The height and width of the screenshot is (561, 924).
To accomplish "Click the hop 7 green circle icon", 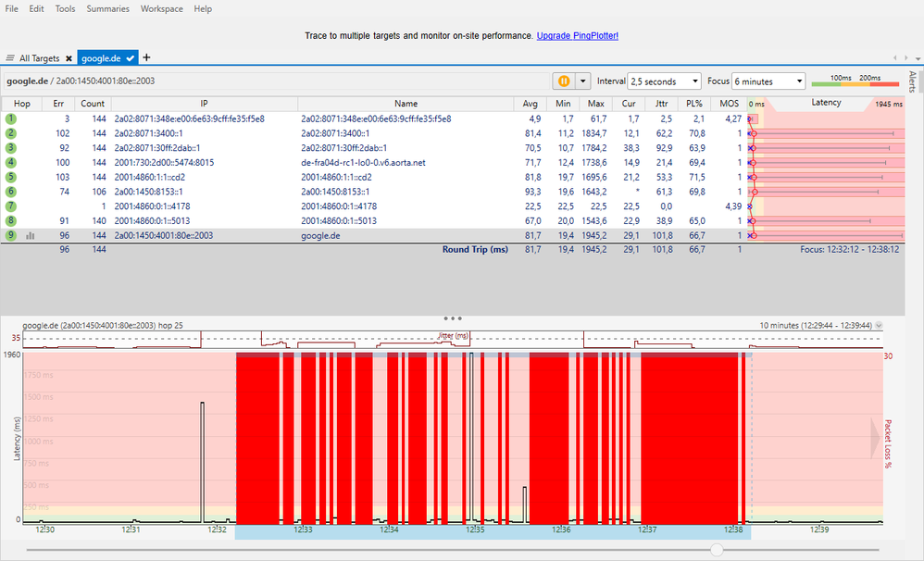I will tap(11, 206).
